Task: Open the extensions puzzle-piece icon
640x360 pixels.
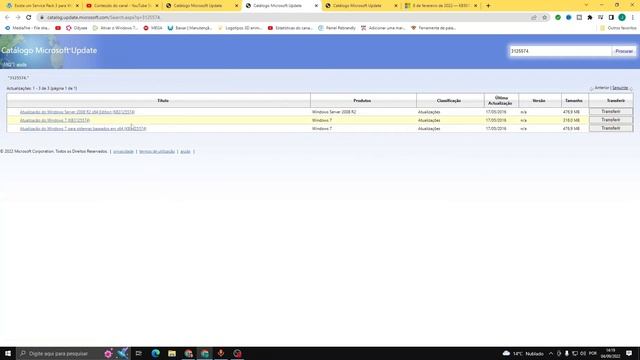Action: (590, 18)
